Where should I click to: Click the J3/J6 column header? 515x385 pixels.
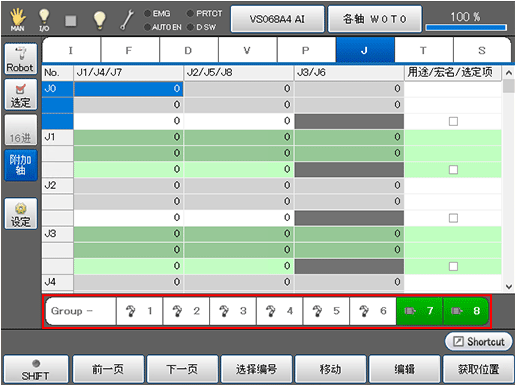coord(349,72)
